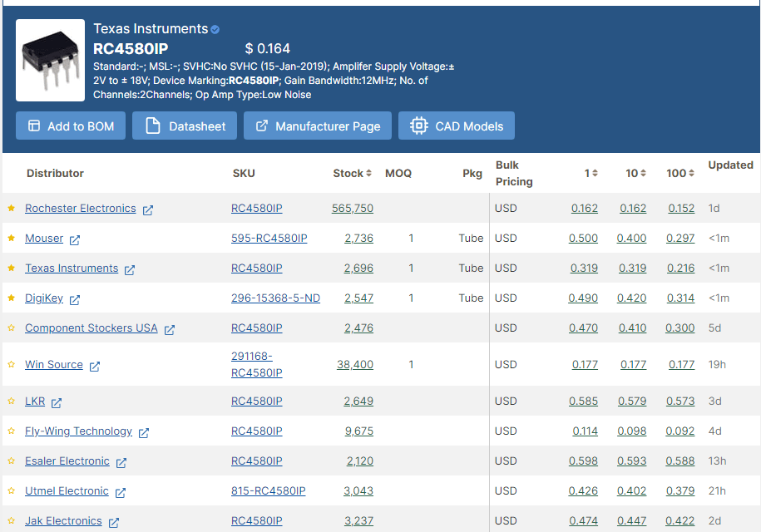
Task: Open SKU link 296-15368-5-ND
Action: [275, 298]
